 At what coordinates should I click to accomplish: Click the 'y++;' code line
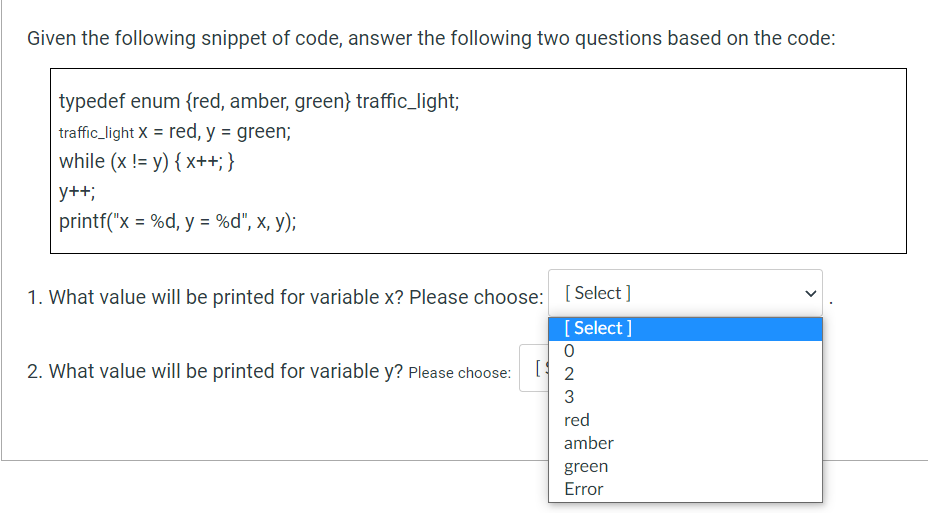(77, 192)
